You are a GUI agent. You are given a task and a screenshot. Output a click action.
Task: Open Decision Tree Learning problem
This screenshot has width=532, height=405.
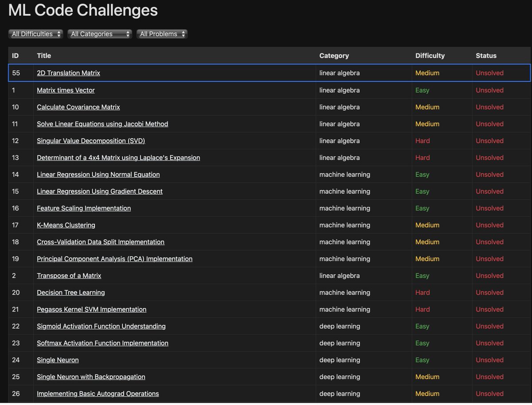click(x=71, y=292)
